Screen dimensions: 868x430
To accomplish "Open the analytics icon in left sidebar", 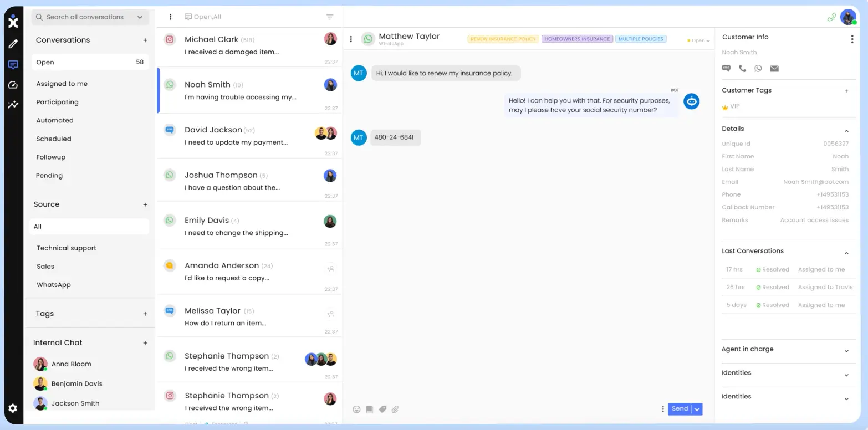I will pyautogui.click(x=13, y=105).
